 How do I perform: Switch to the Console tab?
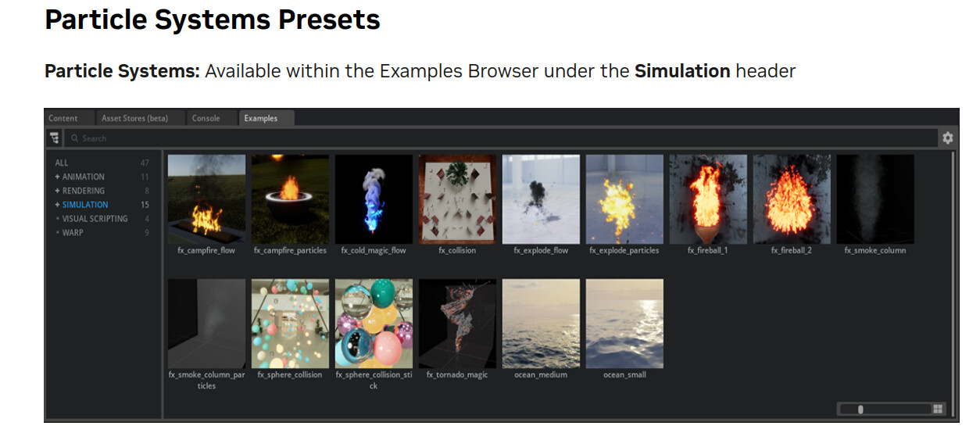point(206,118)
